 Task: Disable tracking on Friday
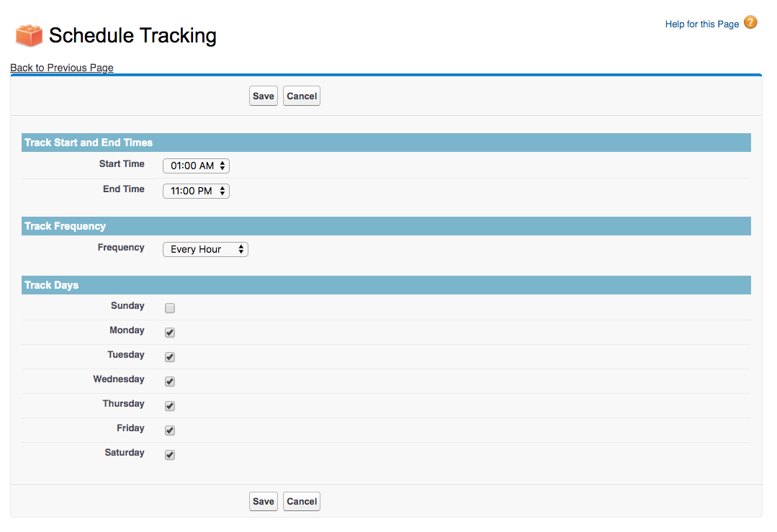click(x=169, y=430)
